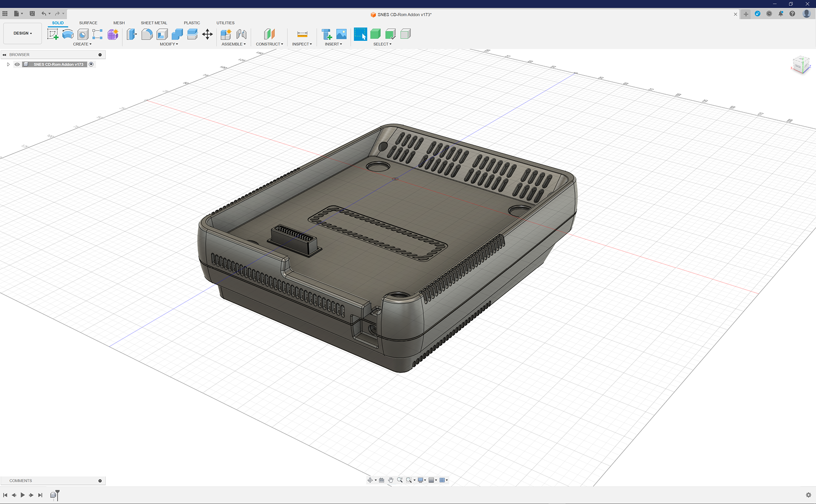Viewport: 816px width, 504px height.
Task: Add a new design tab
Action: tap(746, 14)
